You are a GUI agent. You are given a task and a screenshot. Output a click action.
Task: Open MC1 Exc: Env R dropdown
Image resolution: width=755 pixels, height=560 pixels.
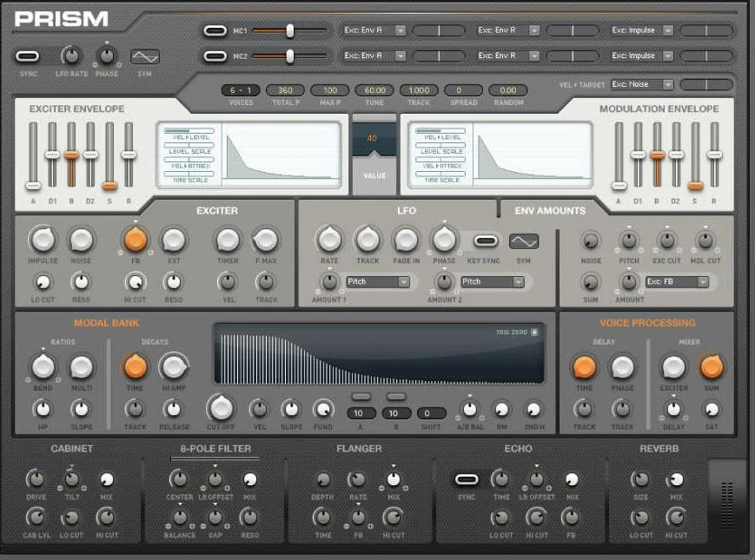point(507,30)
